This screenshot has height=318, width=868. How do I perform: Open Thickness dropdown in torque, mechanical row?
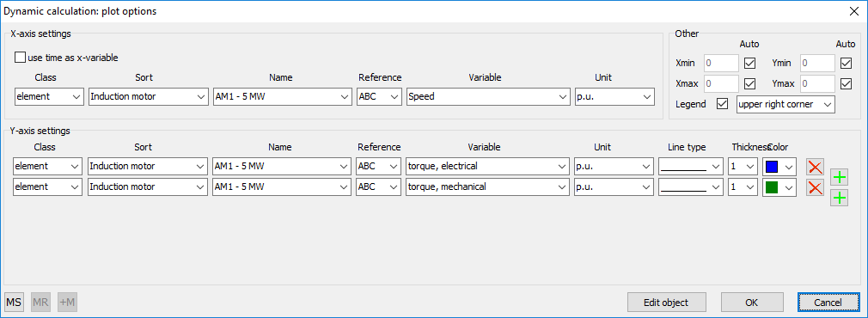click(x=743, y=187)
